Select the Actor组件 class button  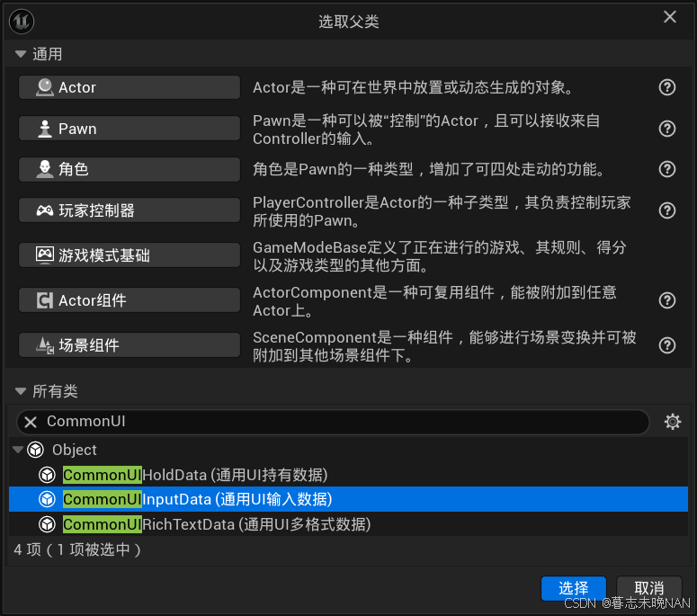coord(130,300)
